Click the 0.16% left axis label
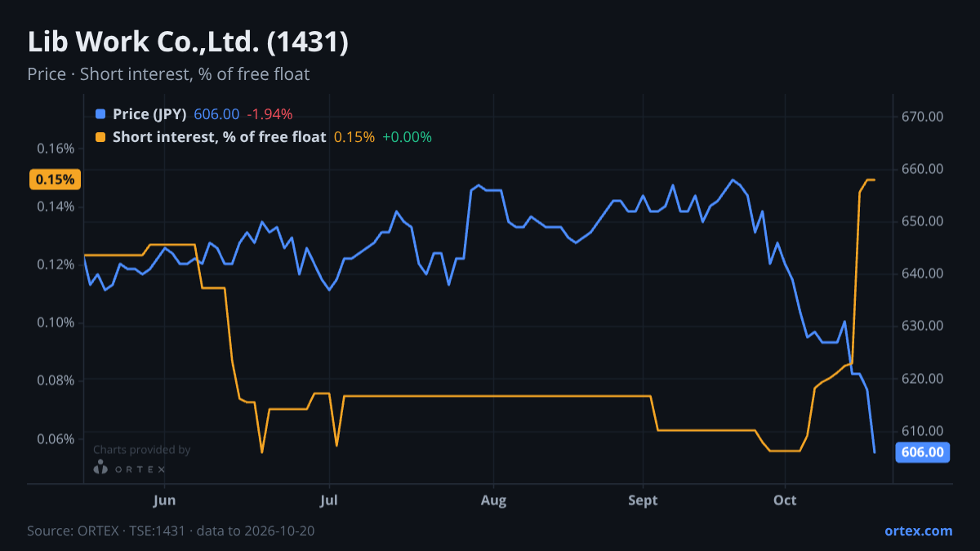The image size is (980, 551). coord(56,149)
